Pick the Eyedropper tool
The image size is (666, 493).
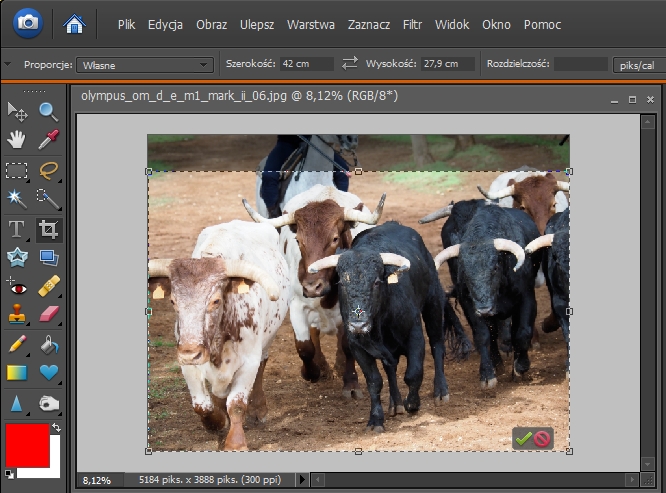tap(49, 140)
